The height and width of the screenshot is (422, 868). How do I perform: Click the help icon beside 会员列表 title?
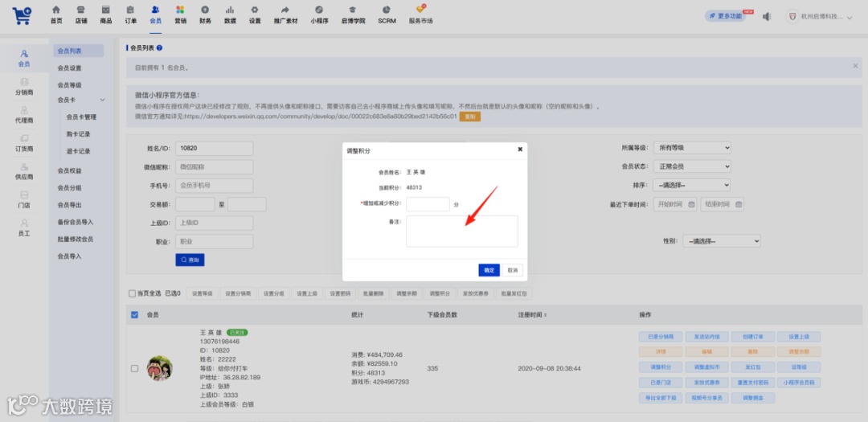pos(159,48)
